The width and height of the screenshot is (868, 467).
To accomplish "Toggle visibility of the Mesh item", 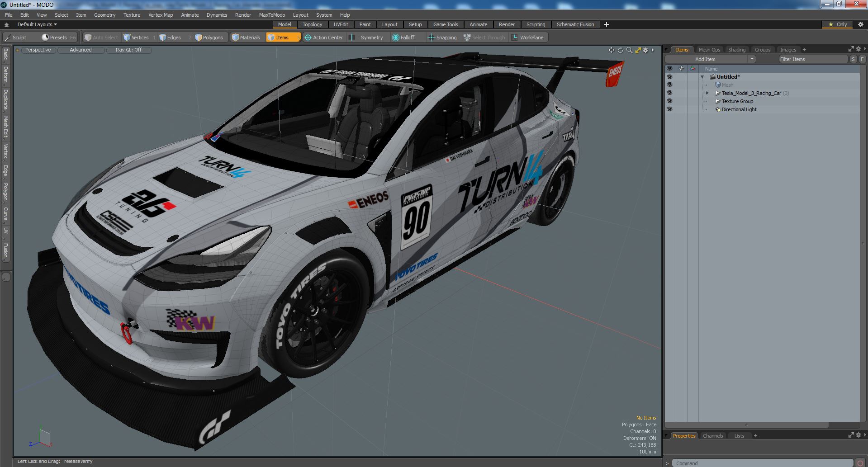I will coord(669,85).
